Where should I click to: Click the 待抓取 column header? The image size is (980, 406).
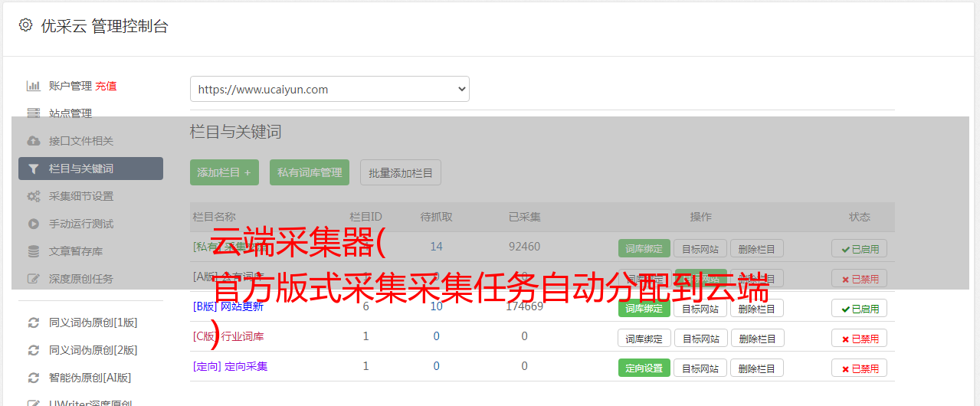tap(436, 217)
